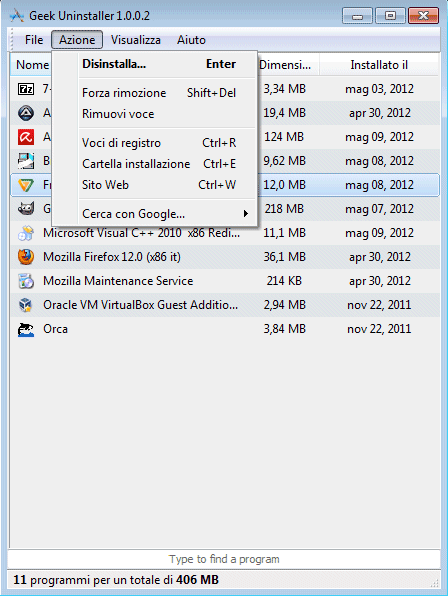
Task: Choose Disinstalla... from the menu
Action: [x=155, y=64]
